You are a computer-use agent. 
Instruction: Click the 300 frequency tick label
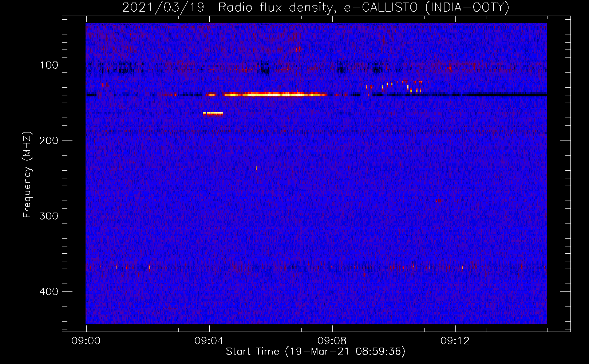click(x=49, y=216)
